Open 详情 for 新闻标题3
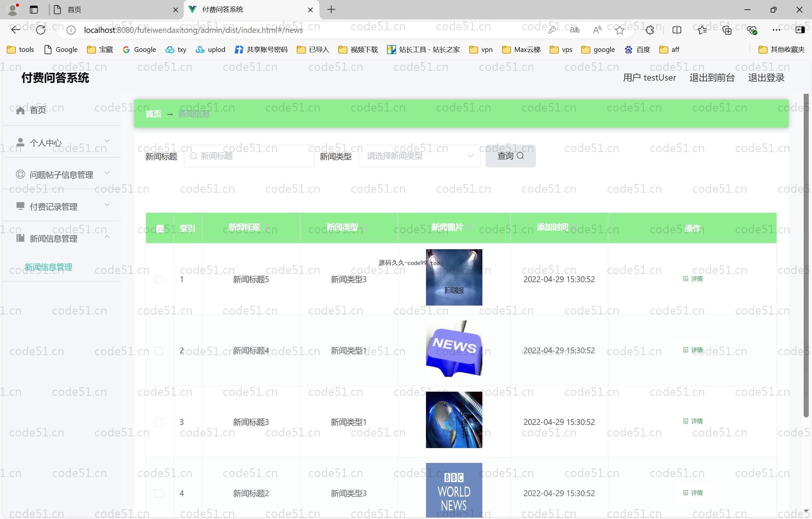The image size is (812, 519). point(693,421)
